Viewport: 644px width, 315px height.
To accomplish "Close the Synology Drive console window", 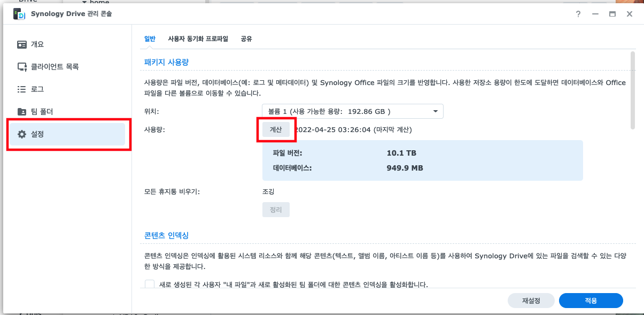I will 630,14.
